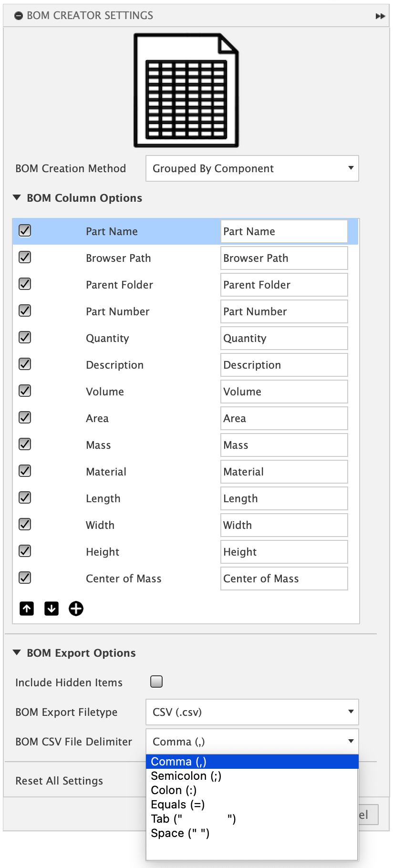
Task: Select Semicolon (;) delimiter option
Action: [186, 776]
